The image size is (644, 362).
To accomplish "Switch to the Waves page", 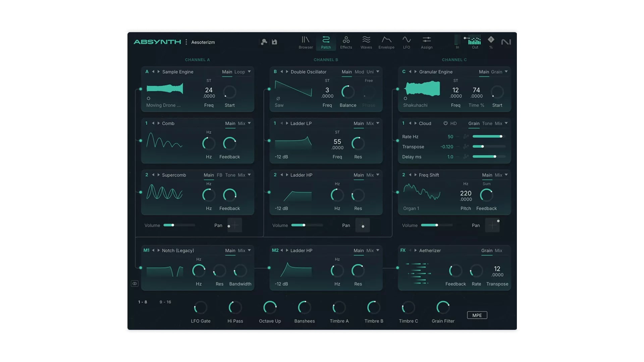I will coord(366,42).
